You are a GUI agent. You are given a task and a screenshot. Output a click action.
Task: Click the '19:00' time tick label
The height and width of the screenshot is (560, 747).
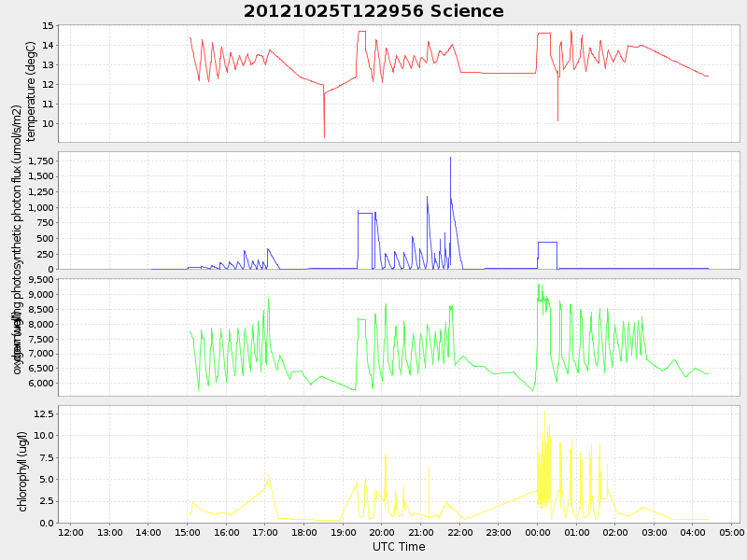(343, 532)
